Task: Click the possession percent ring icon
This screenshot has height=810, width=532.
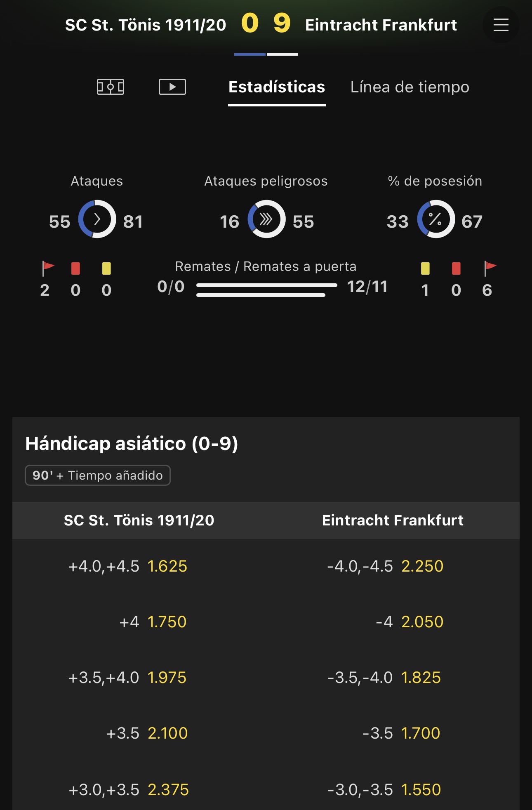Action: coord(436,219)
